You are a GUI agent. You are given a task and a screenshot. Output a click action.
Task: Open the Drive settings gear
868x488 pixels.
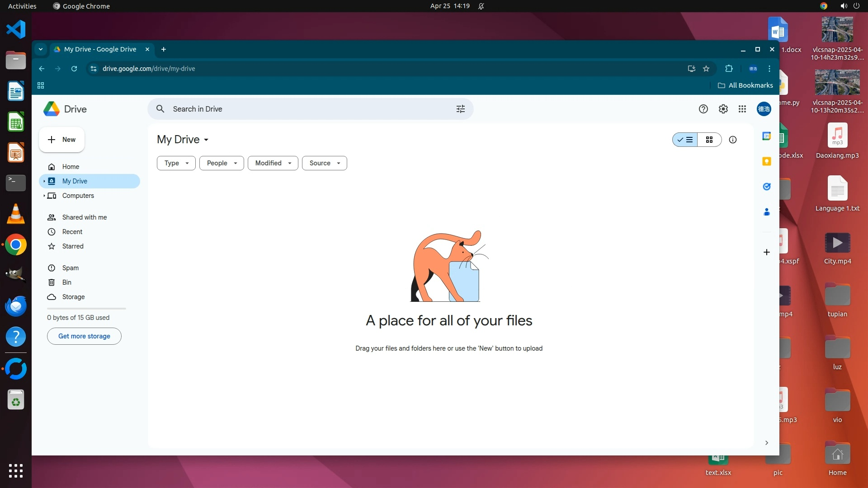(x=723, y=109)
